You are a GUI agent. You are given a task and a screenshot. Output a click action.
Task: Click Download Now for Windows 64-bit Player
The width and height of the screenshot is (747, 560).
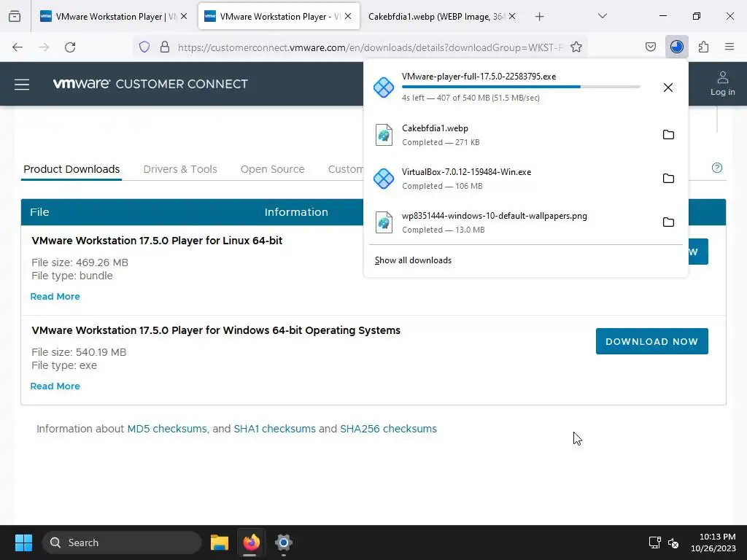click(651, 341)
